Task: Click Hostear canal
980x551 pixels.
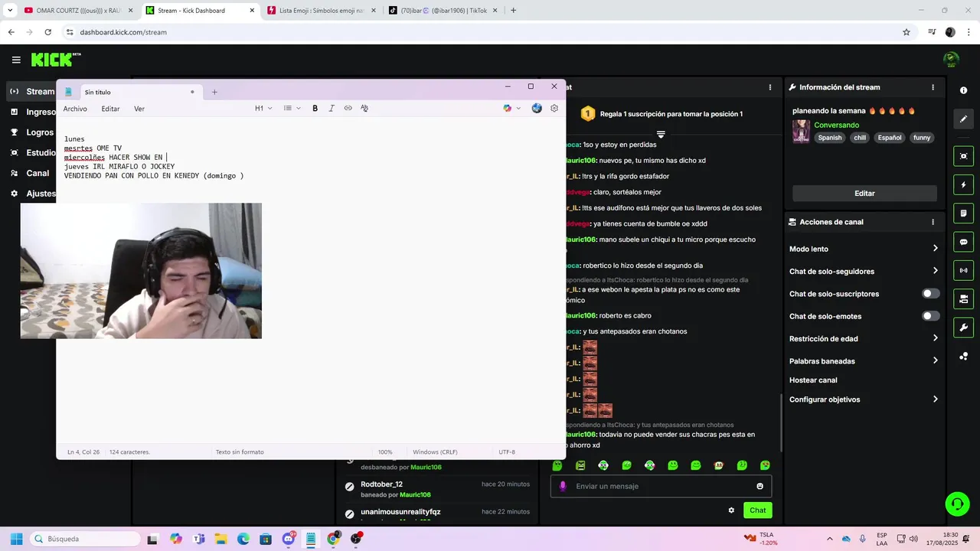Action: [813, 380]
